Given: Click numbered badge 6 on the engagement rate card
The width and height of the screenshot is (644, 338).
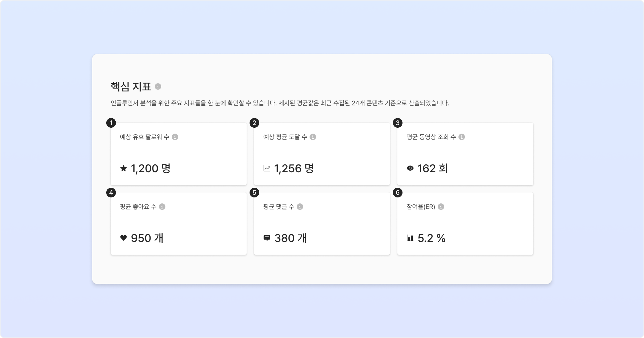Looking at the screenshot, I should (398, 193).
